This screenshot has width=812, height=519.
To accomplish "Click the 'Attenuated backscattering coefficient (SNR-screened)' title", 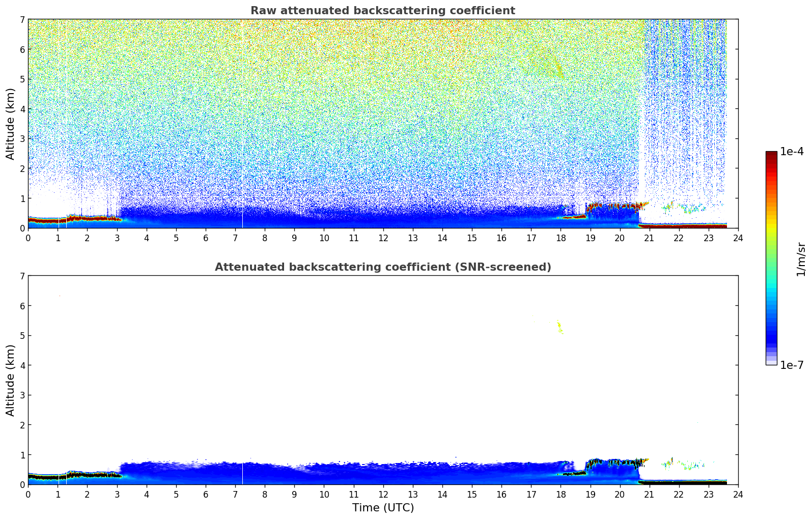I will click(x=383, y=267).
